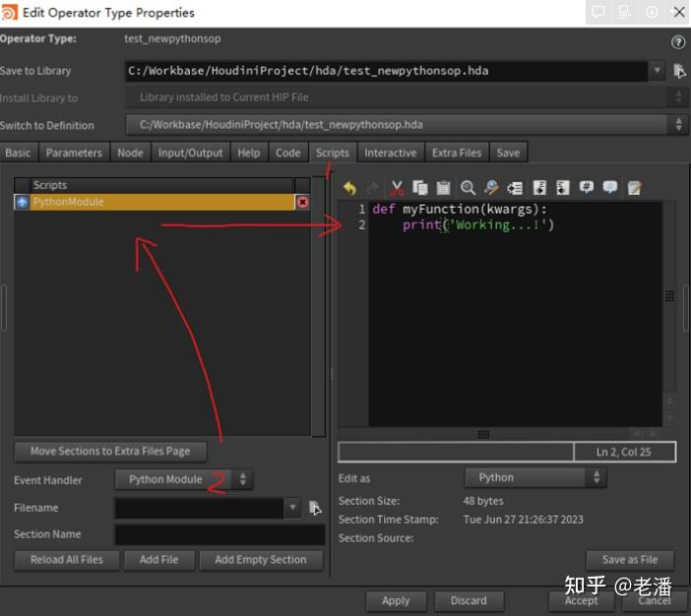This screenshot has width=691, height=616.
Task: Click on code line 2 print statement
Action: click(x=478, y=225)
